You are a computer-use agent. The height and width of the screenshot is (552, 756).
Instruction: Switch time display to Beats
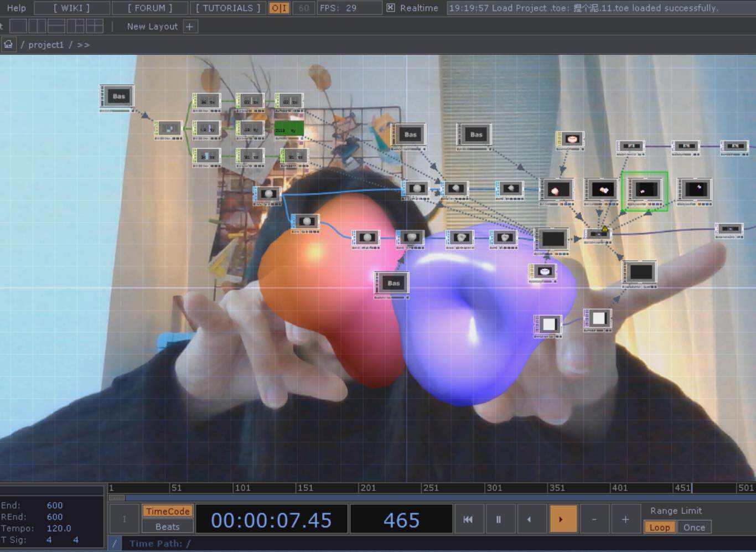pyautogui.click(x=167, y=527)
